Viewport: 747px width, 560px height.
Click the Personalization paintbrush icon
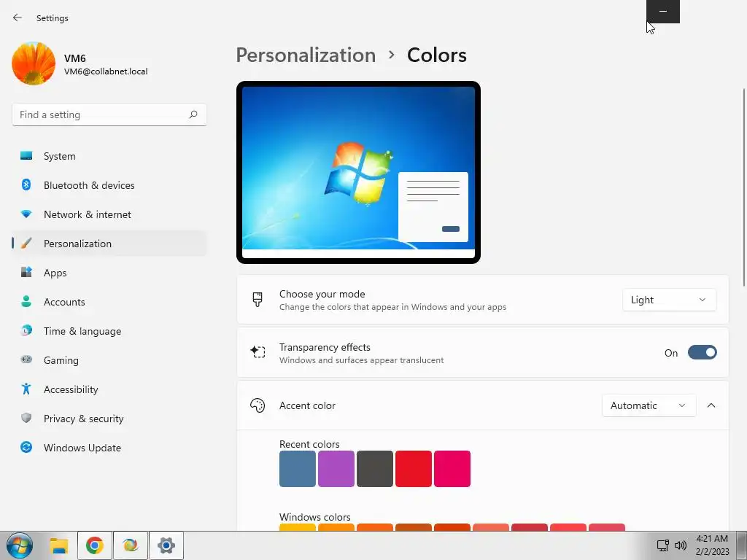click(26, 243)
